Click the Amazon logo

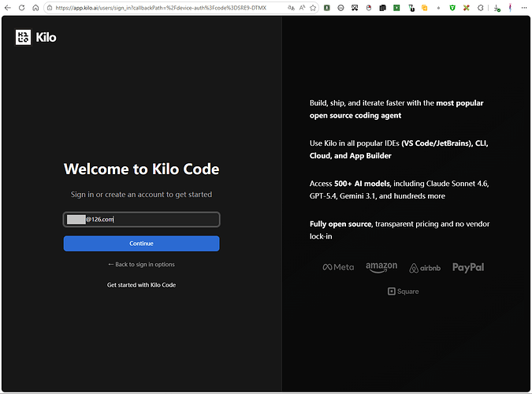pos(381,267)
